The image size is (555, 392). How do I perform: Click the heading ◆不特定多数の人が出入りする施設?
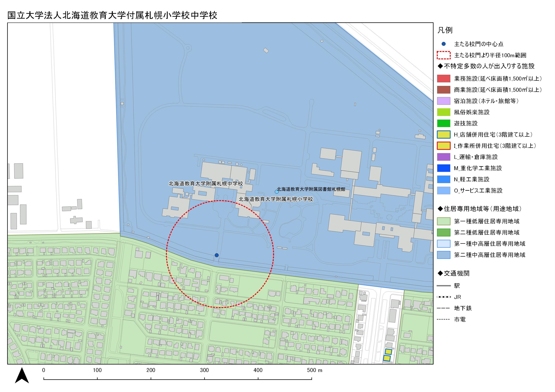(x=486, y=66)
